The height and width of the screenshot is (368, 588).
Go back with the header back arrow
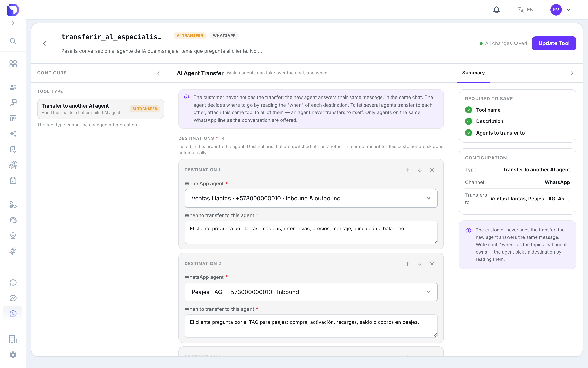coord(45,43)
